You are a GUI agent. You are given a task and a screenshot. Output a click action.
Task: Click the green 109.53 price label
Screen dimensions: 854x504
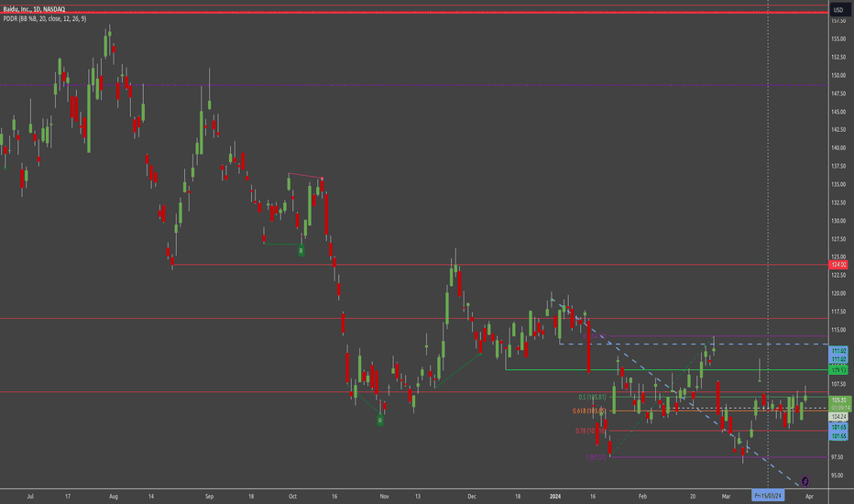coord(838,370)
